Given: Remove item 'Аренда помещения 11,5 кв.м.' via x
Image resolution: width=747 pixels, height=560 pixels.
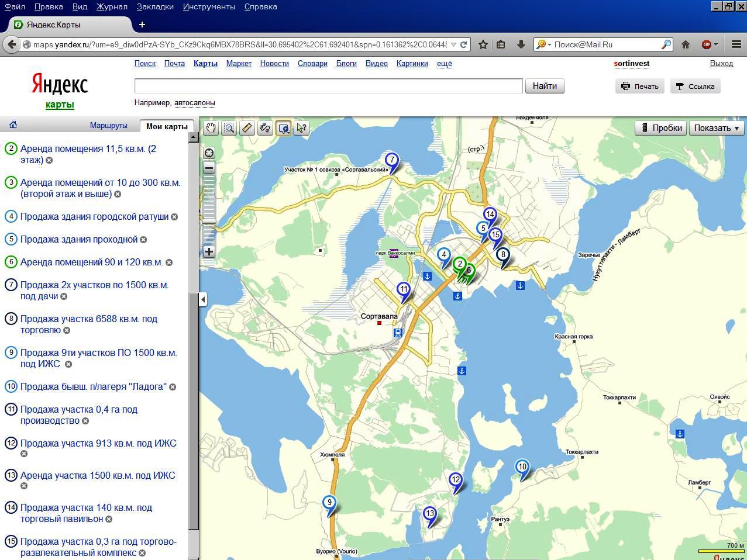Looking at the screenshot, I should [x=49, y=160].
